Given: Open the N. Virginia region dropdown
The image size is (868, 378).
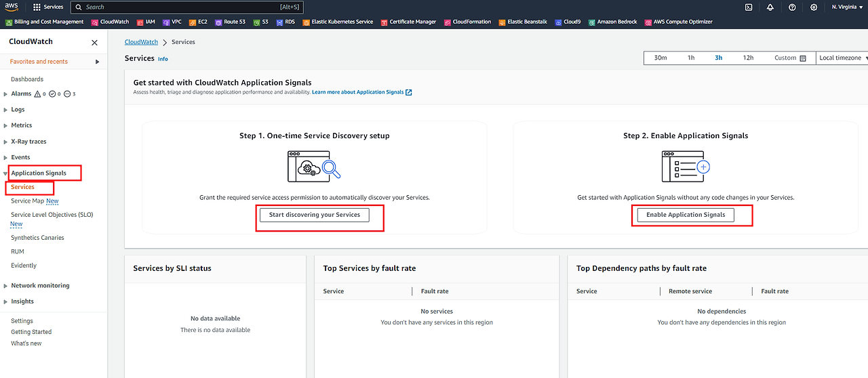Looking at the screenshot, I should (848, 7).
